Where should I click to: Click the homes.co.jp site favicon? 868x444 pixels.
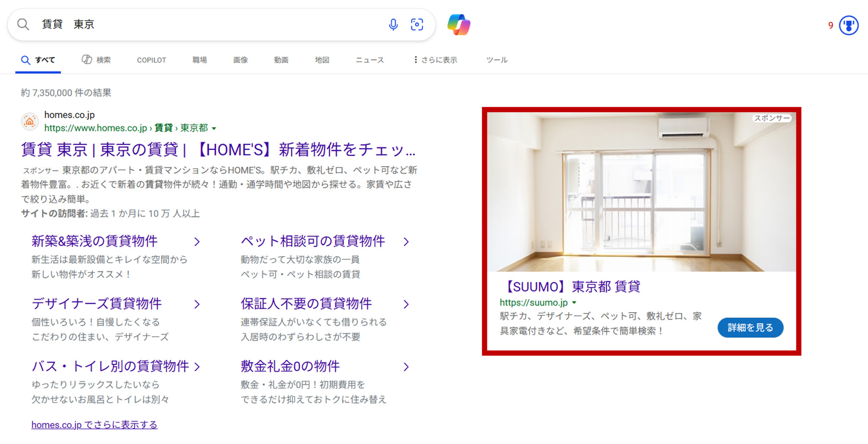30,122
